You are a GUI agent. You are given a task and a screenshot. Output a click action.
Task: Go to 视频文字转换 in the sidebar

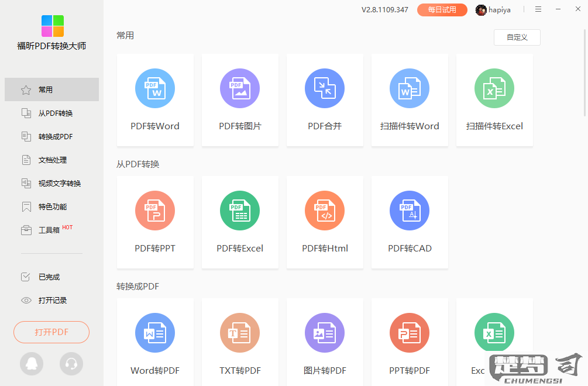[51, 183]
